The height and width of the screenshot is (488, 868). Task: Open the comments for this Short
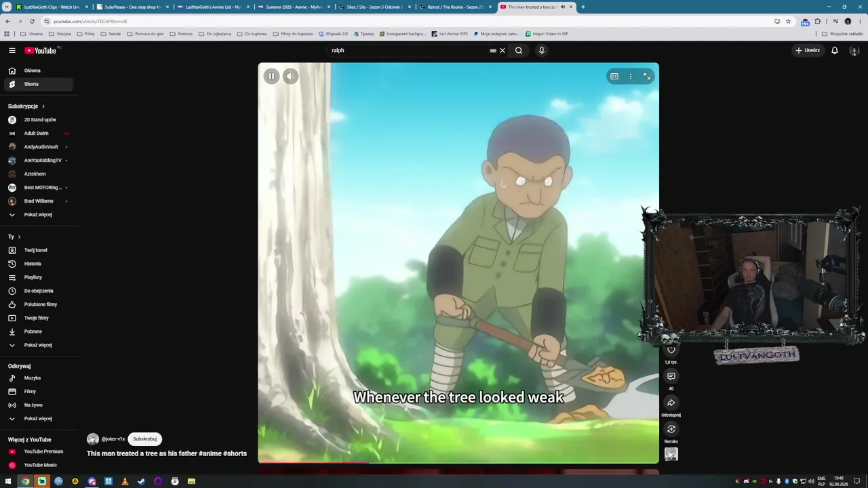pos(671,376)
